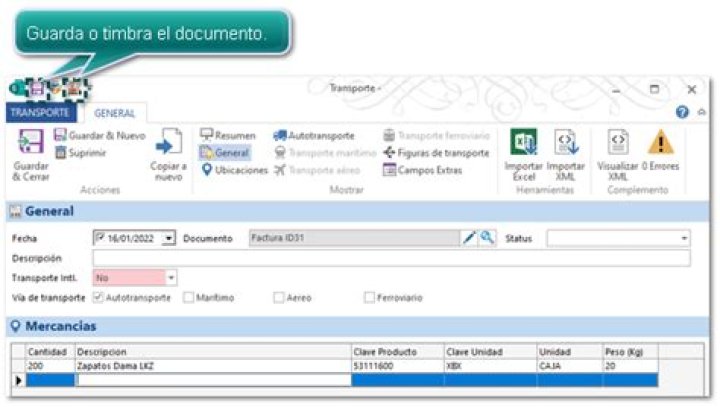The image size is (720, 407).
Task: Expand the Status dropdown
Action: pos(684,239)
